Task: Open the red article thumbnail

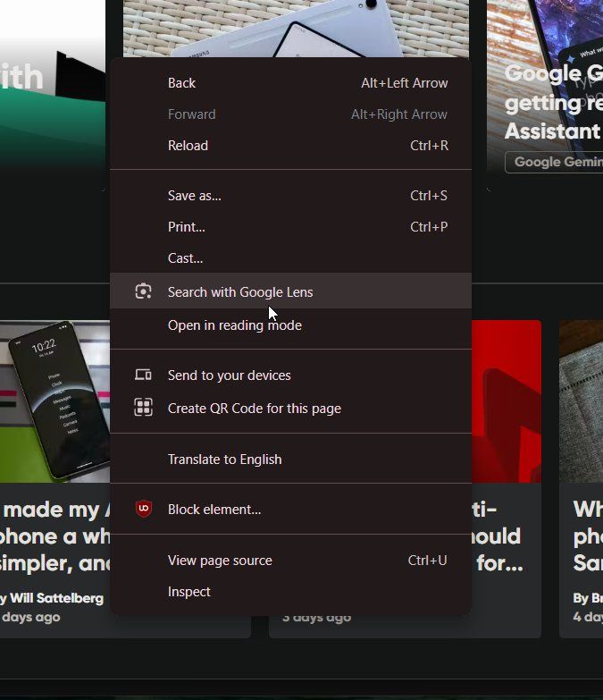Action: (507, 401)
